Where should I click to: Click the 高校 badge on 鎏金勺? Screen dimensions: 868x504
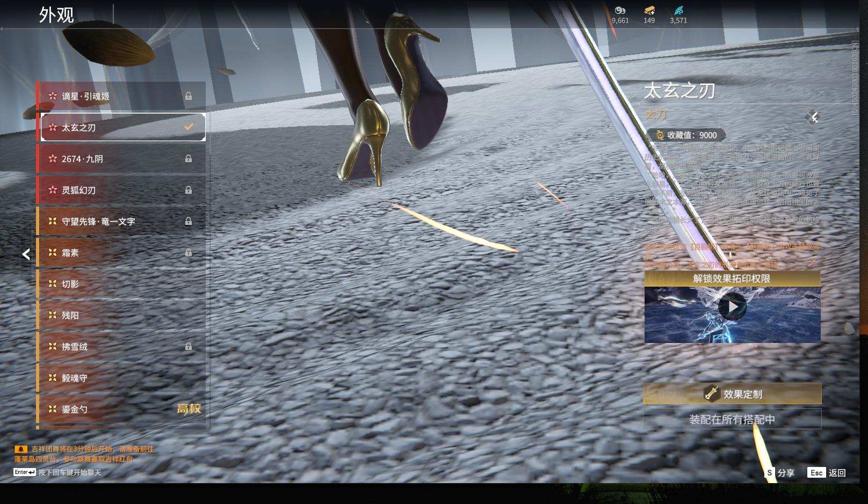(x=189, y=409)
